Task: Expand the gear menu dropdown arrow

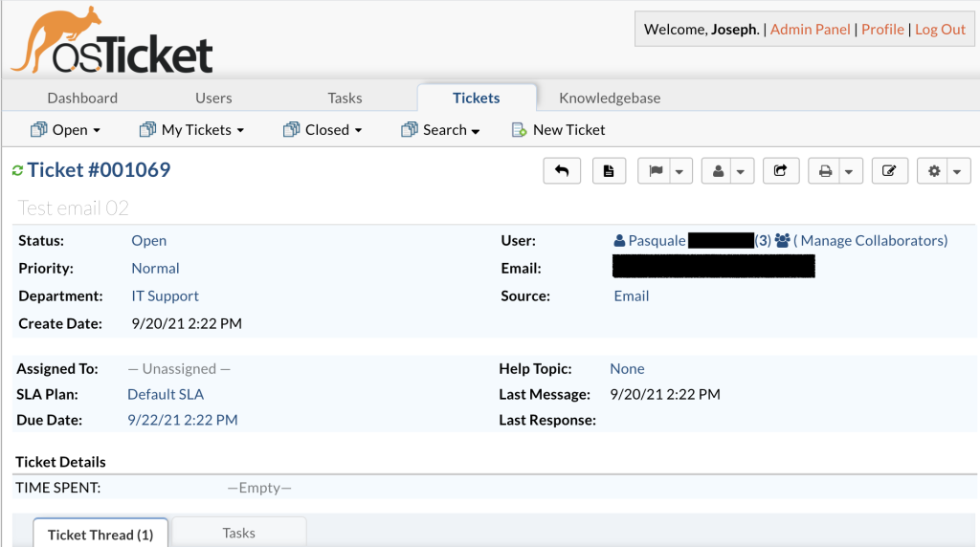Action: click(957, 171)
